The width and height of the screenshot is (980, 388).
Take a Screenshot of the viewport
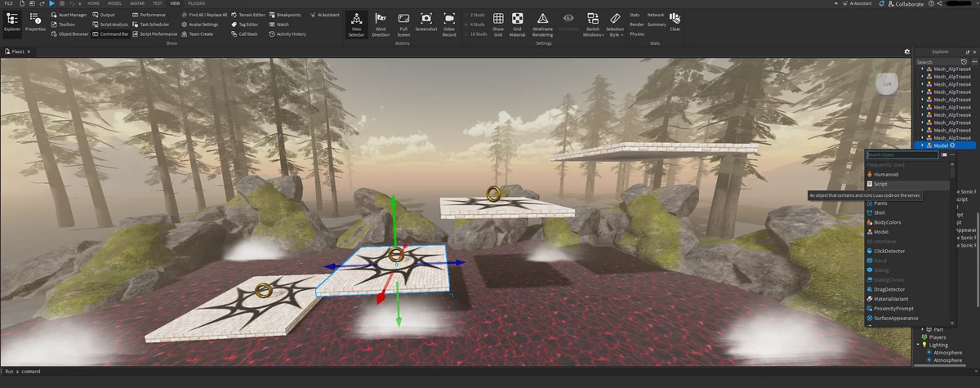point(425,21)
